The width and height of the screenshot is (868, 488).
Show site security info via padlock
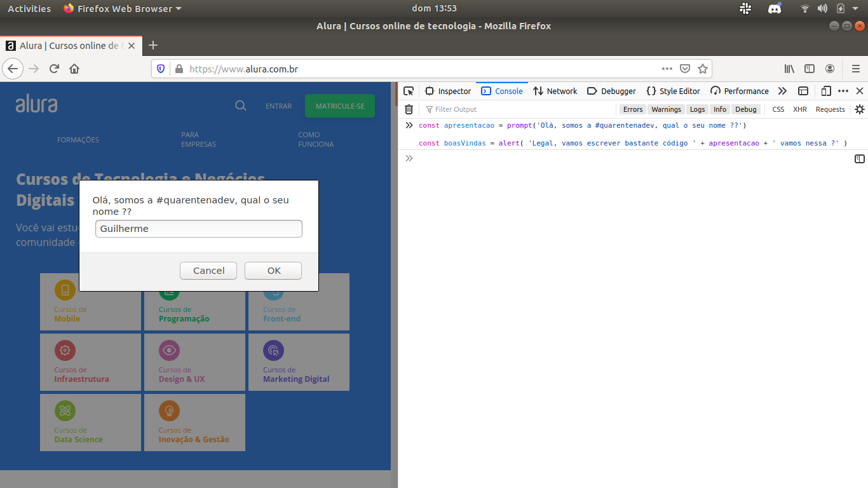pos(179,69)
